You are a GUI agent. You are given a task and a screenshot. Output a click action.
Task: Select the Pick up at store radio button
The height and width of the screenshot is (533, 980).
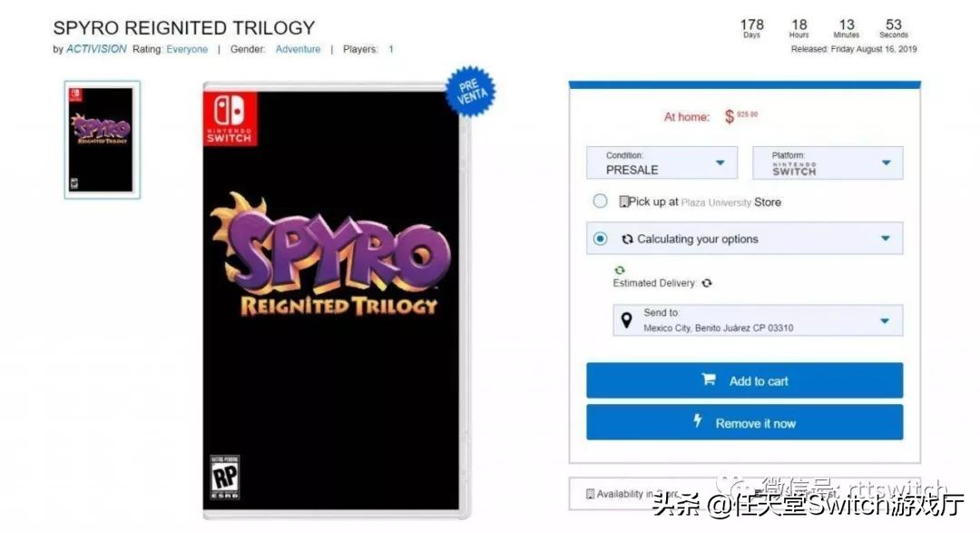coord(600,201)
